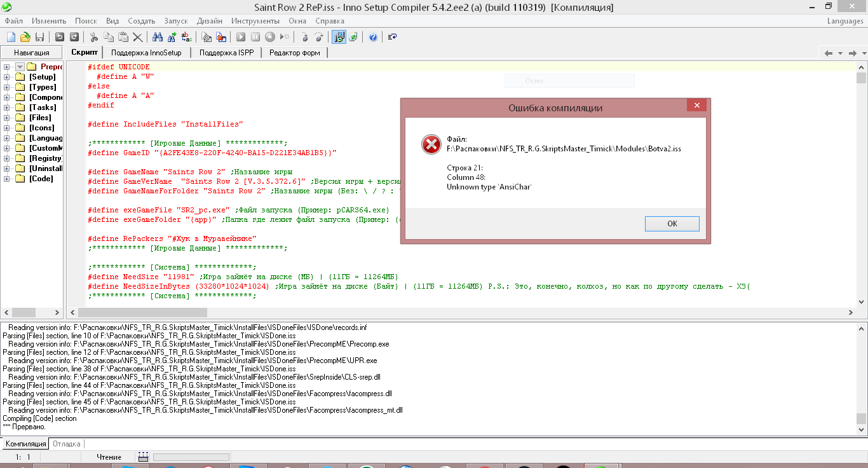Go to next tab with right arrow
Viewport: 868px width, 468px height.
click(851, 53)
